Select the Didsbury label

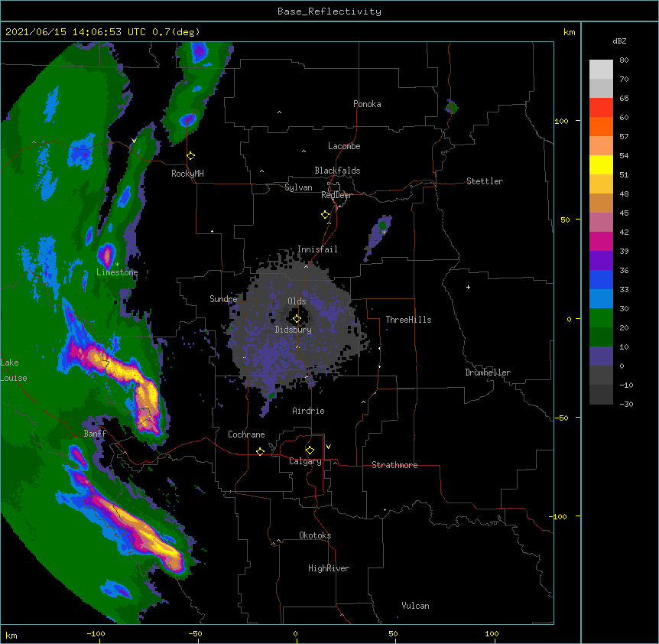point(294,330)
